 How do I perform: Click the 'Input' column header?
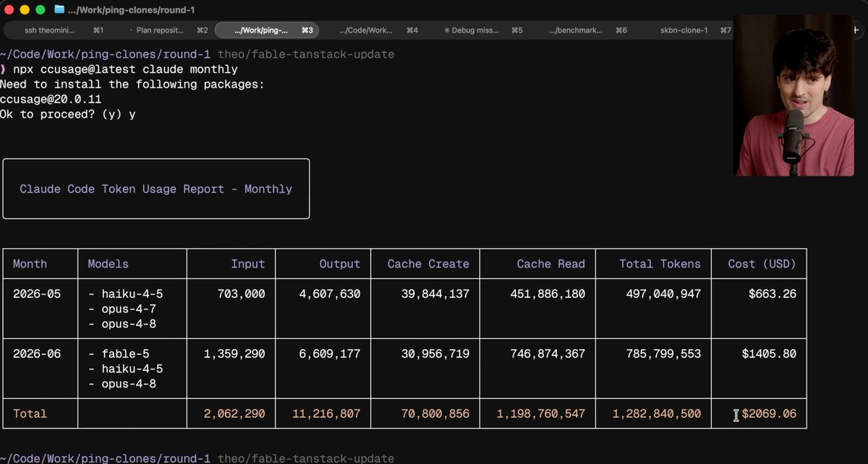pyautogui.click(x=248, y=264)
